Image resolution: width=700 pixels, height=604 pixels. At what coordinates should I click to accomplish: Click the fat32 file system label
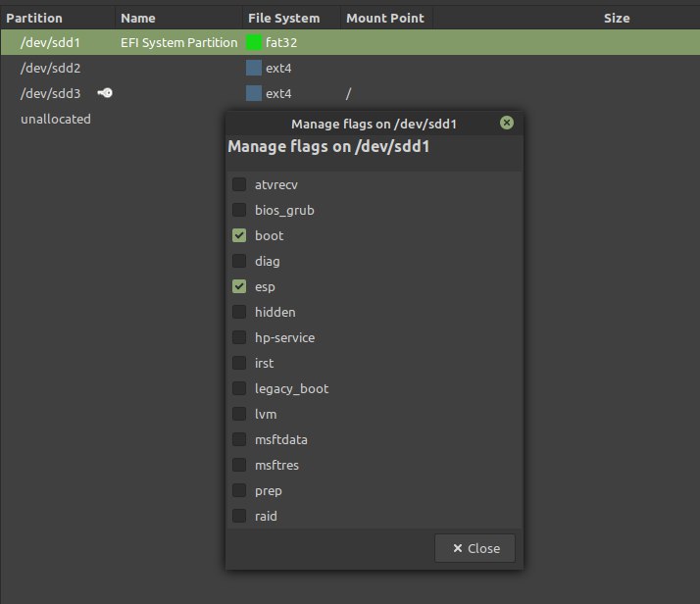click(x=281, y=42)
